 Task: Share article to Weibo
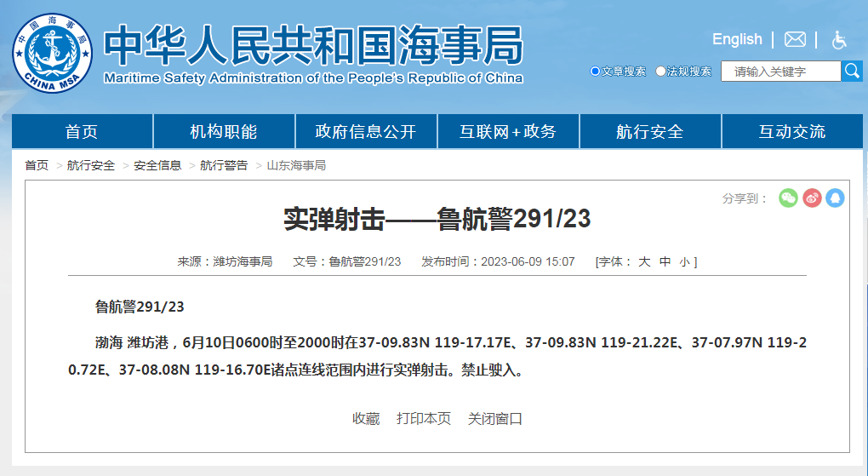point(812,198)
